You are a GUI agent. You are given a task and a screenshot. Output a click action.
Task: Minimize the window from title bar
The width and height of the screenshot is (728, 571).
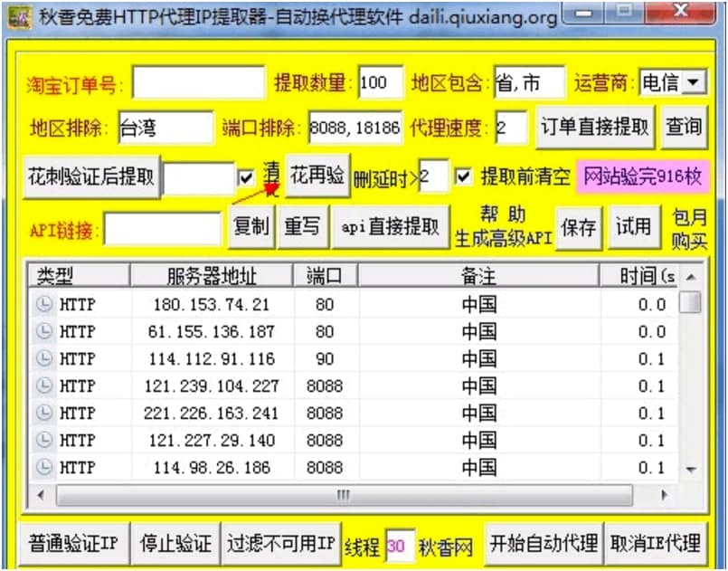coord(583,13)
